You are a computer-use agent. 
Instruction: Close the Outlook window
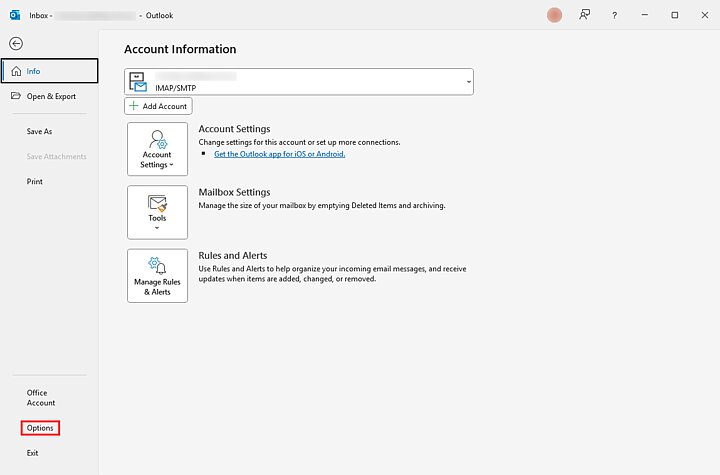tap(705, 15)
